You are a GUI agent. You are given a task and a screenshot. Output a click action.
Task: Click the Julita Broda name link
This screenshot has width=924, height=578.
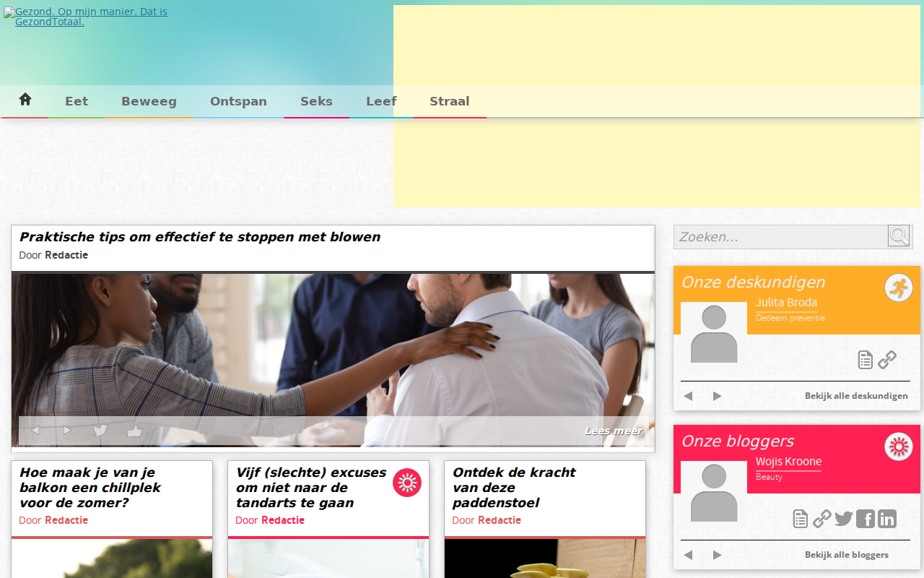pos(787,303)
